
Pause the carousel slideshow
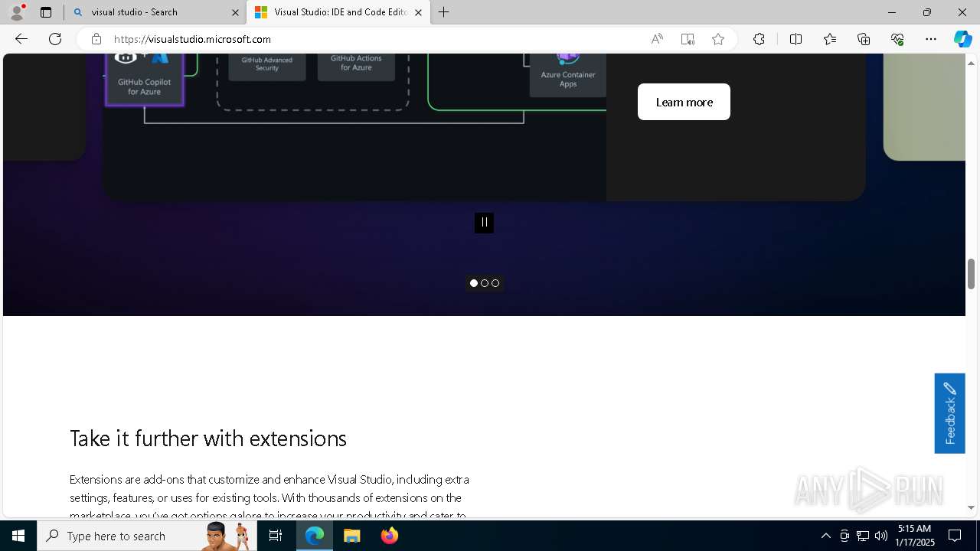484,223
